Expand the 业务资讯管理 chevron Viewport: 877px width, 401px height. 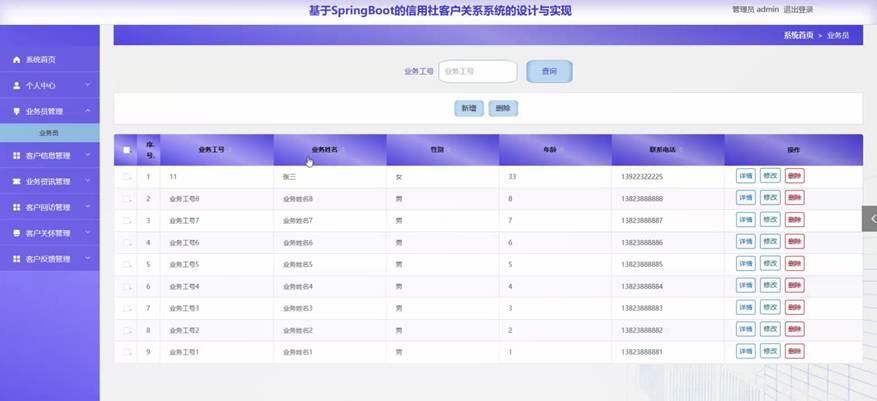[x=88, y=181]
